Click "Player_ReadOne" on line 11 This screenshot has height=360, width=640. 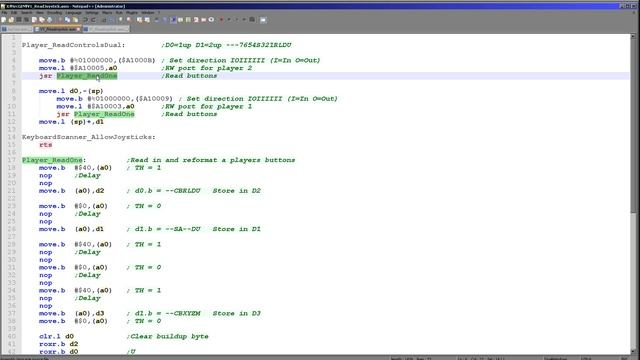tap(104, 114)
